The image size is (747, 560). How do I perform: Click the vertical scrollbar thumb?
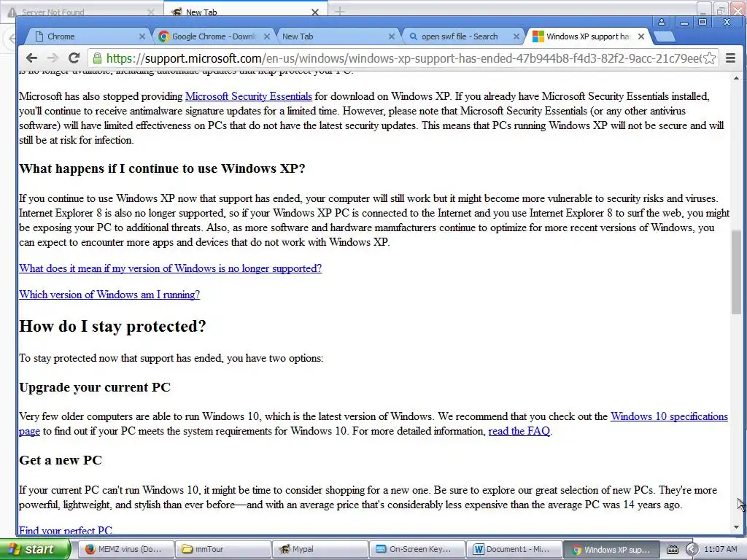737,272
